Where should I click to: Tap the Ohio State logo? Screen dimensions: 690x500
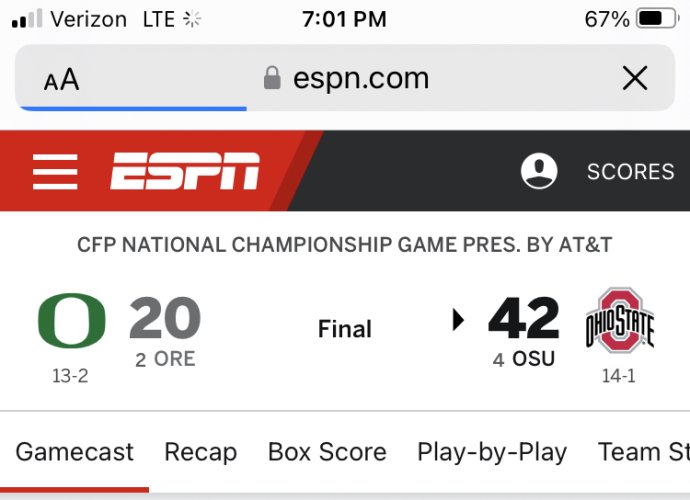click(619, 322)
